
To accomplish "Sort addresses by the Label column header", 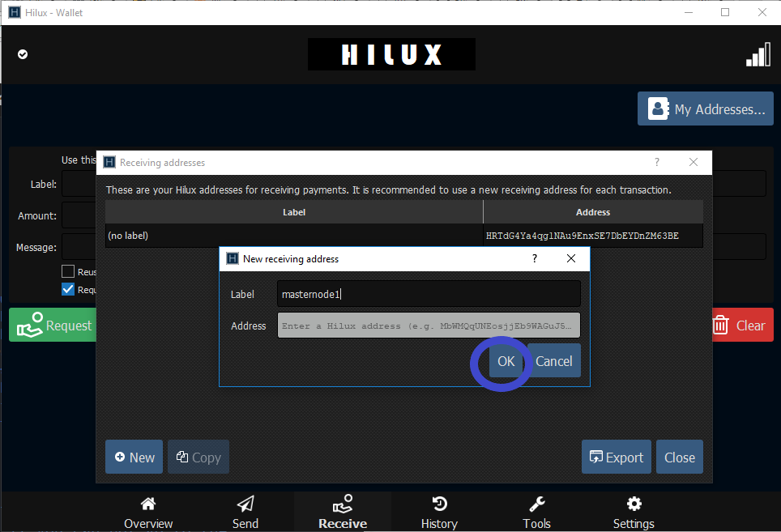I will [294, 212].
